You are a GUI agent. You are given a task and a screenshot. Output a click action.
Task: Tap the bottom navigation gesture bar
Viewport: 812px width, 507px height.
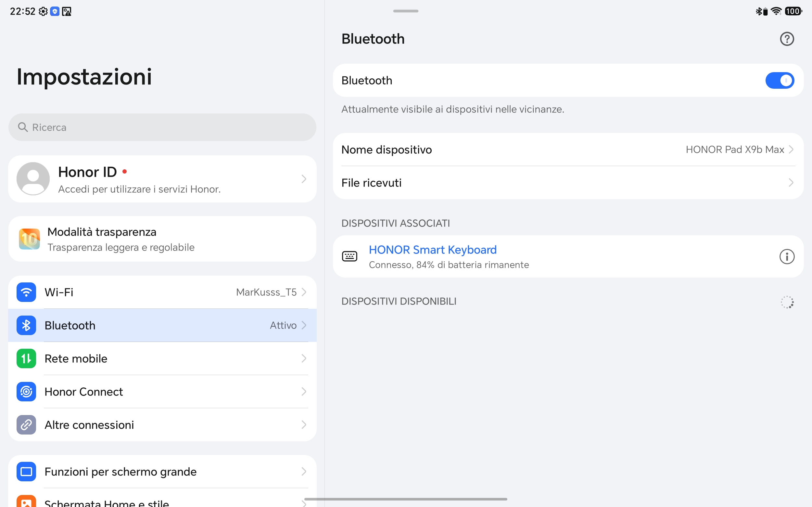(x=405, y=499)
